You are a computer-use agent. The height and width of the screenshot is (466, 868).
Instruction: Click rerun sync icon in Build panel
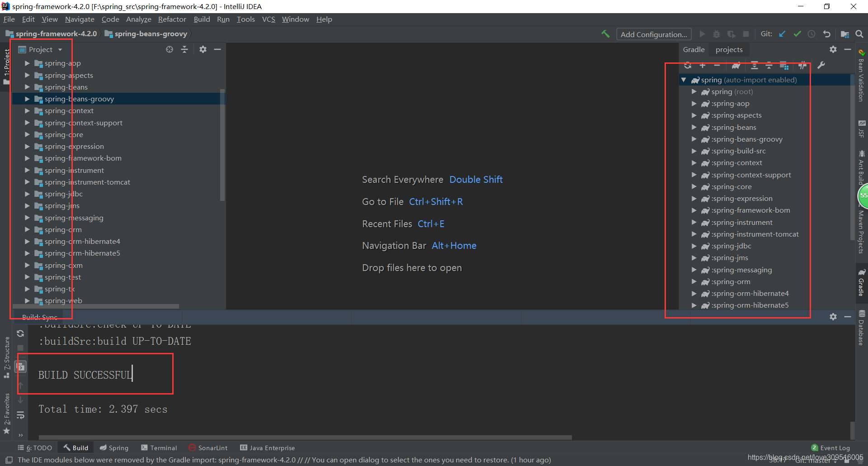(20, 333)
